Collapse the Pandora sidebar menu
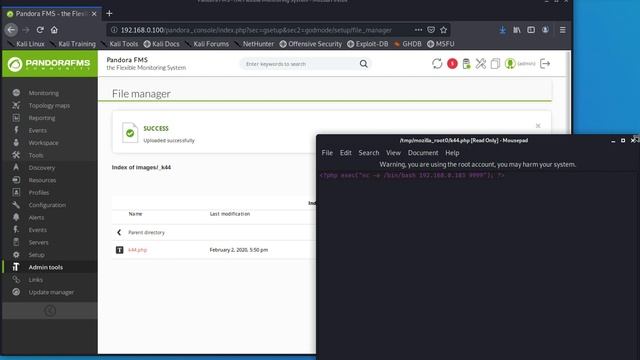 (50, 311)
